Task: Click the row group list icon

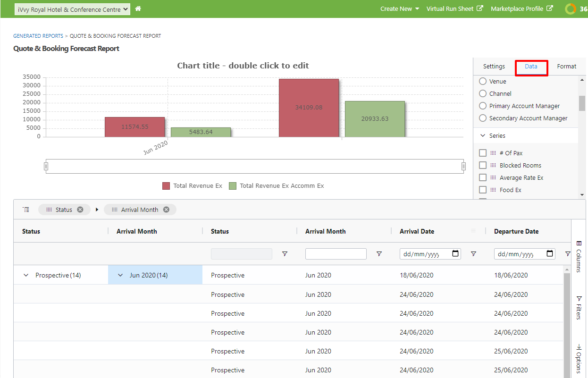Action: click(26, 210)
